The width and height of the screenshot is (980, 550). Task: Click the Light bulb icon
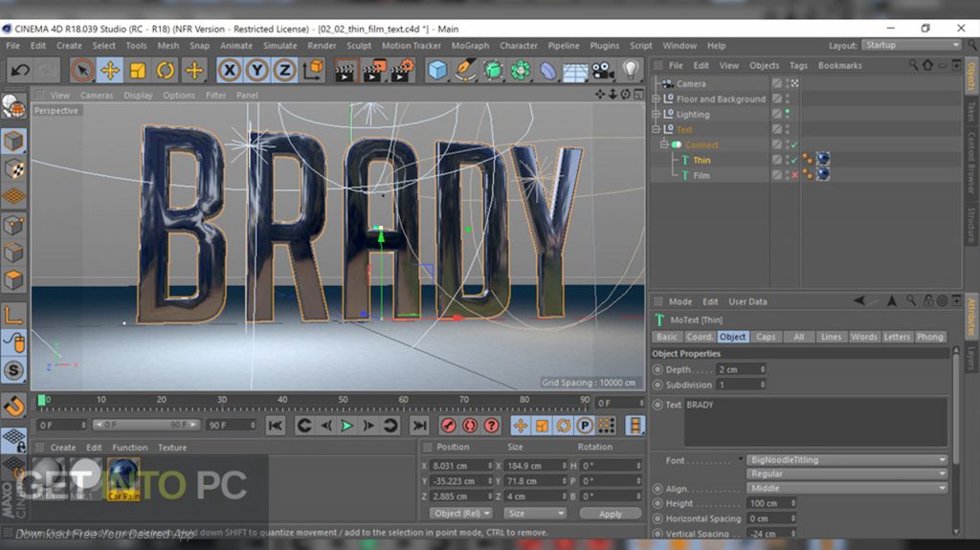tap(630, 70)
